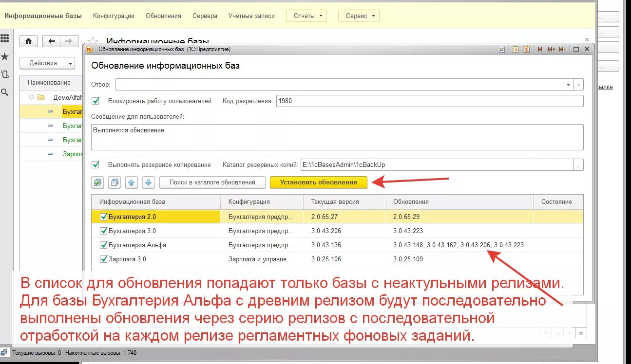Go to the home page icon

point(29,41)
